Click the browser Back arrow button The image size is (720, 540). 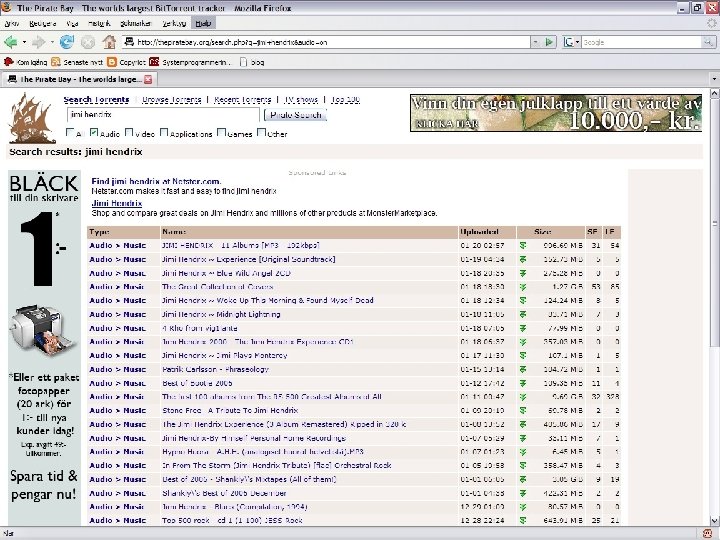[x=11, y=42]
